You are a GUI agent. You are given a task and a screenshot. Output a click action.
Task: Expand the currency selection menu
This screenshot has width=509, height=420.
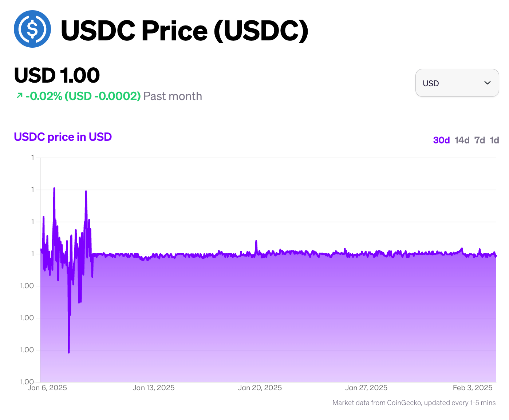coord(457,83)
